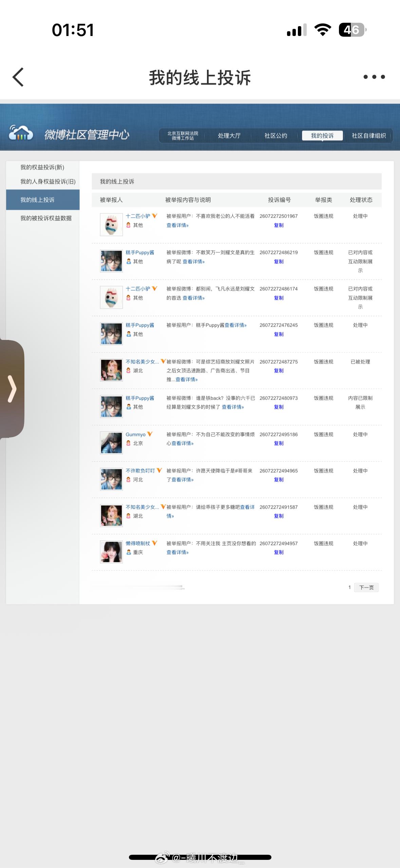400x868 pixels.
Task: Copy complaint number 26072272486219
Action: pos(279,261)
